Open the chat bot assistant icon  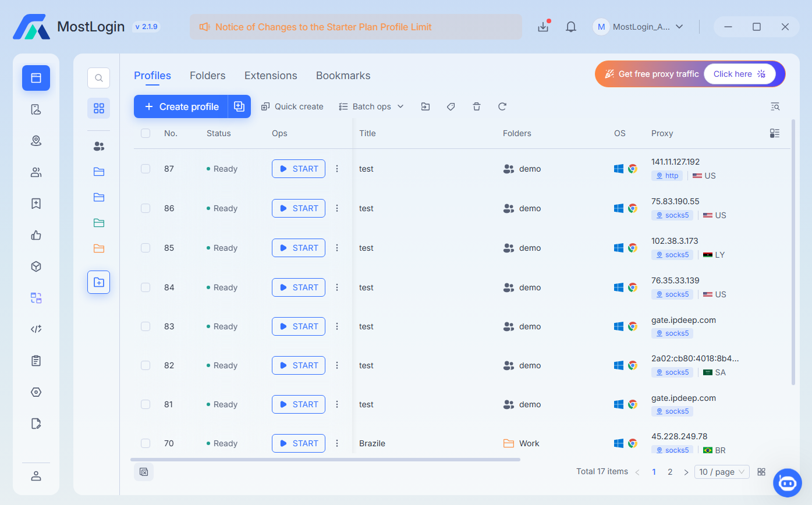(x=788, y=482)
